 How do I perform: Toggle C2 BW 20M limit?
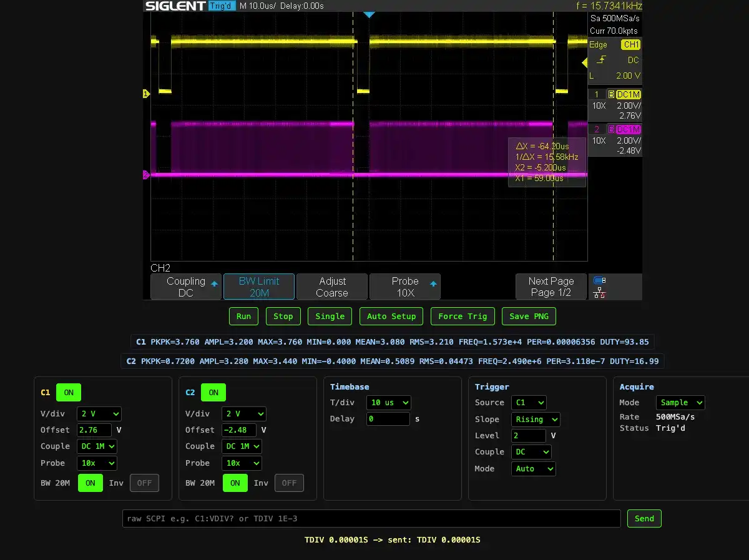point(235,483)
